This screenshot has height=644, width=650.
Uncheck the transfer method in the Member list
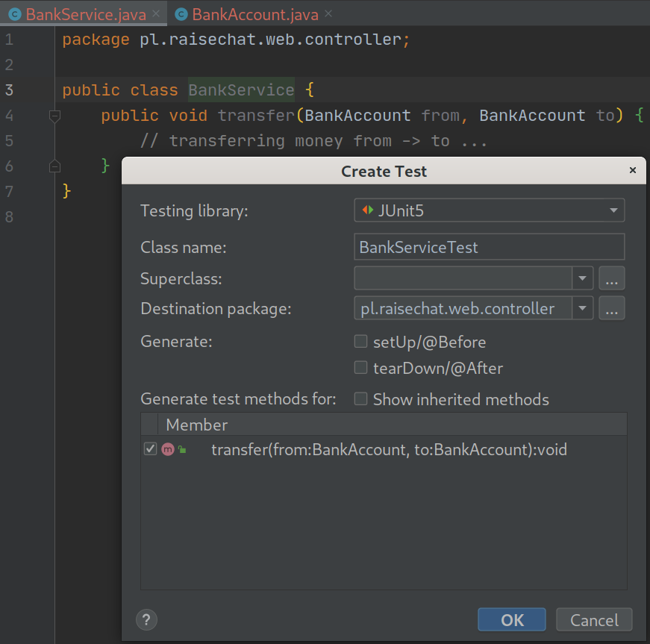[x=150, y=448]
